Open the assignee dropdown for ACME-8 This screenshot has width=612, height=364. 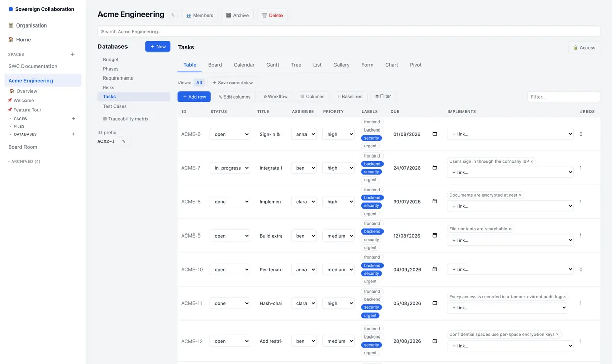tap(304, 202)
